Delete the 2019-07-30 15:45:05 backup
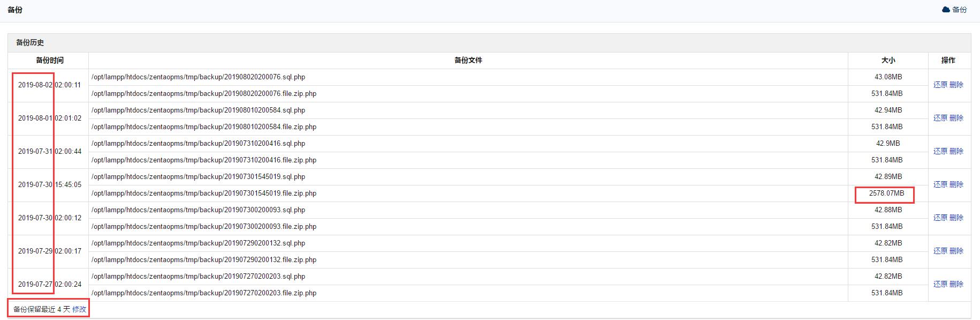Image resolution: width=980 pixels, height=320 pixels. (x=956, y=184)
